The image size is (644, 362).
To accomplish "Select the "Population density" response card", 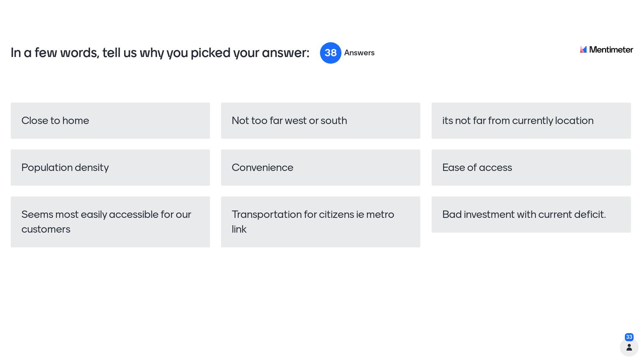I will pyautogui.click(x=110, y=168).
